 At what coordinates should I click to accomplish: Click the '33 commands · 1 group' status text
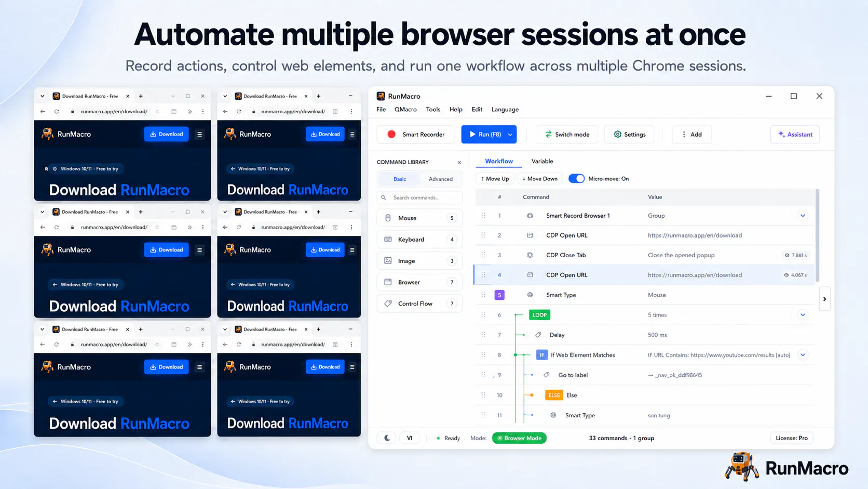pyautogui.click(x=621, y=438)
